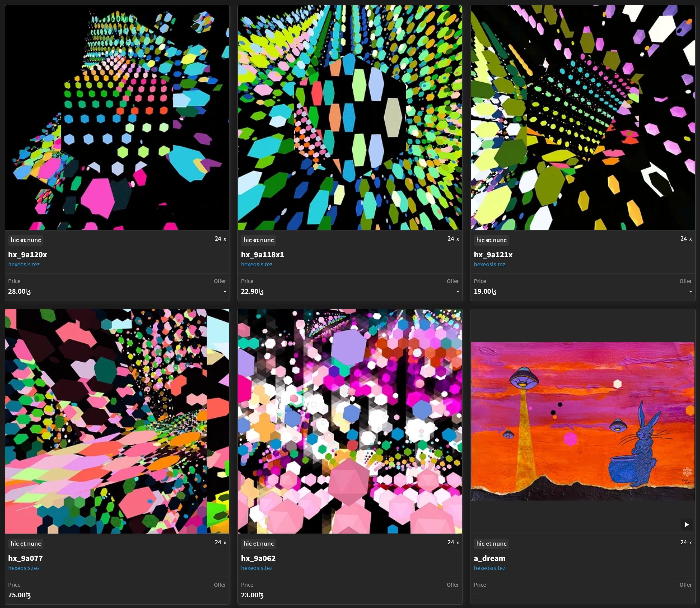
Task: Click the 28.00 tez price of hx_9a120x
Action: click(x=19, y=291)
